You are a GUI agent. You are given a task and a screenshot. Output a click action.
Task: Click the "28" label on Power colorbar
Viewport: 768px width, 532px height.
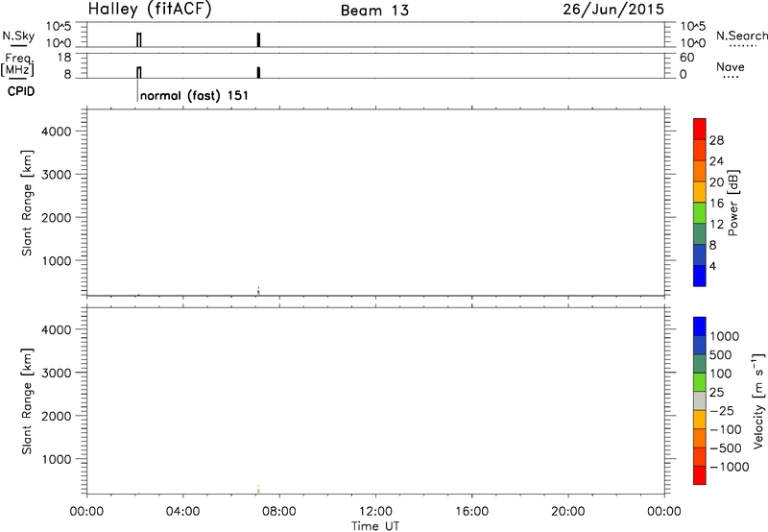[716, 140]
